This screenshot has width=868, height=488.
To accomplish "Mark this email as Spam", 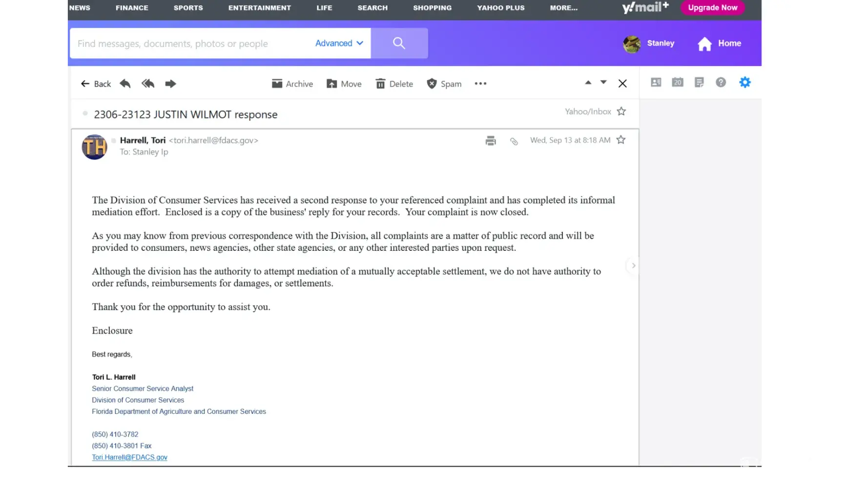I will [x=444, y=84].
